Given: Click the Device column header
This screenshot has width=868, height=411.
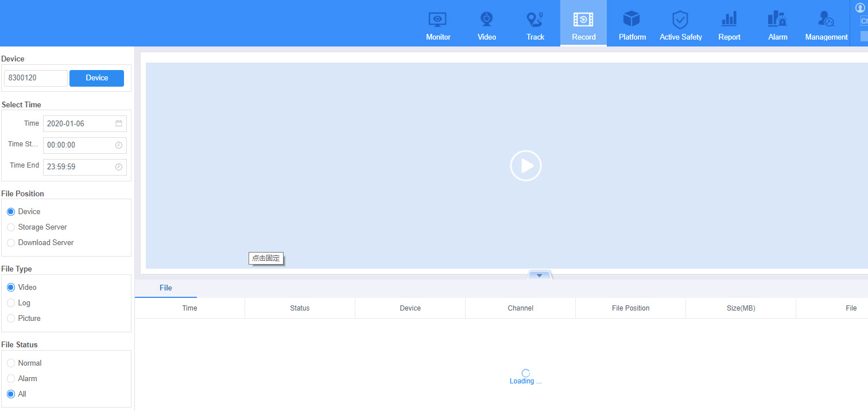Looking at the screenshot, I should (x=410, y=308).
